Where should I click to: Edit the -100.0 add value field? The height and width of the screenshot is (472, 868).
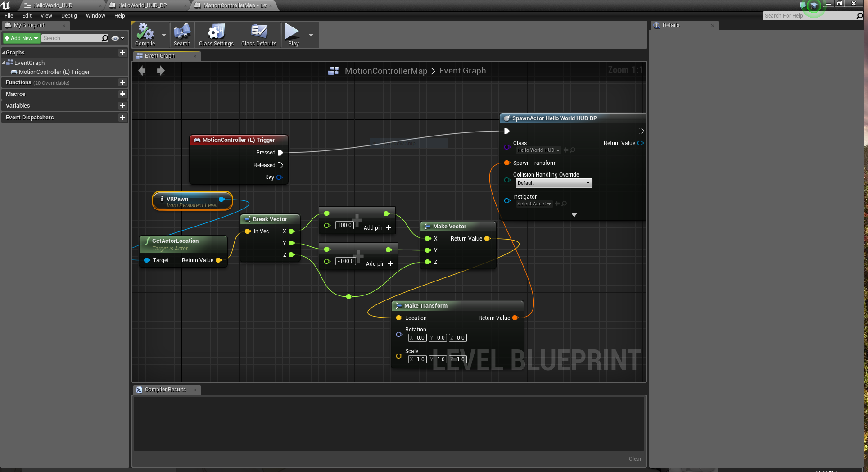click(x=346, y=261)
